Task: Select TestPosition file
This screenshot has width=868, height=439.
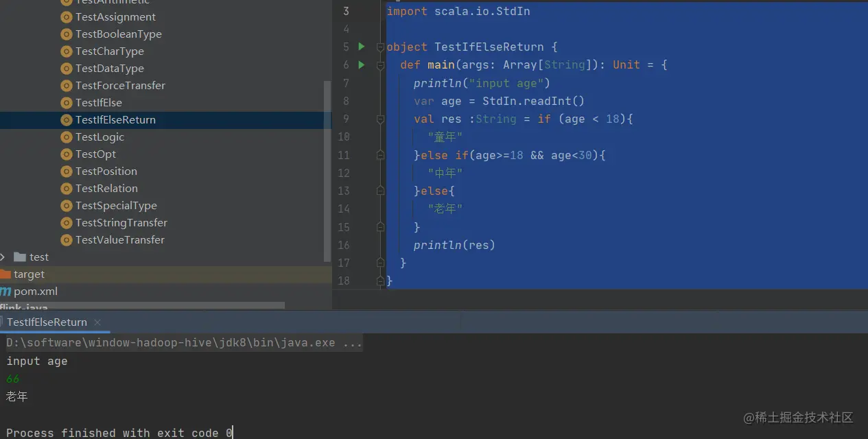Action: [x=106, y=171]
